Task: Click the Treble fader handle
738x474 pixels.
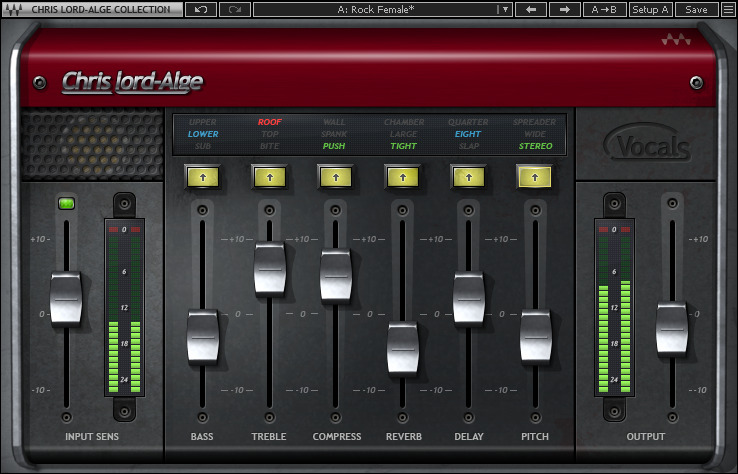Action: point(270,269)
